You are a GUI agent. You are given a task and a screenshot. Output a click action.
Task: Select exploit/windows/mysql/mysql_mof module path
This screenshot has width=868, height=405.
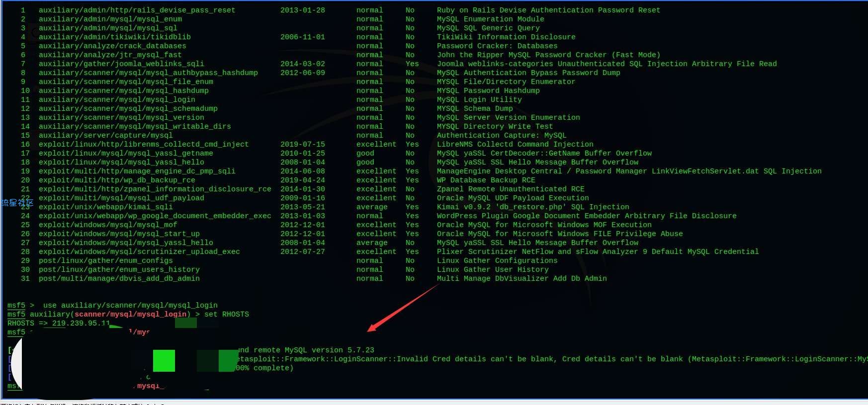[x=108, y=225]
